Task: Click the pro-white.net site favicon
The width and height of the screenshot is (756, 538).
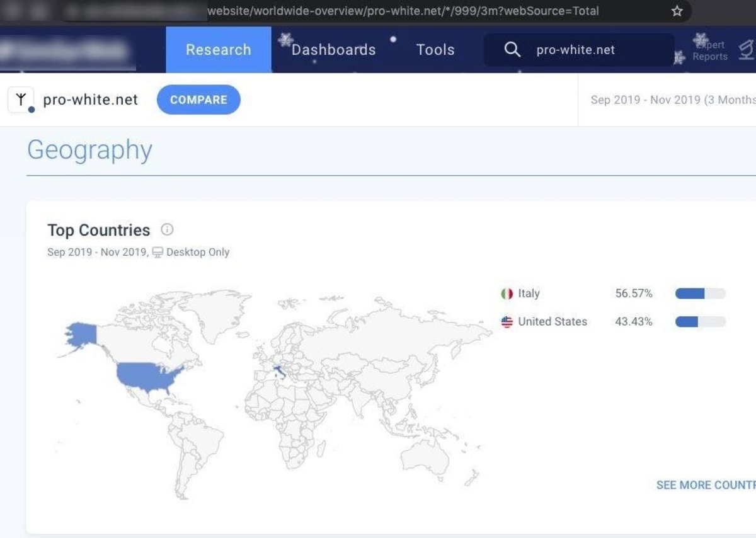Action: point(21,100)
